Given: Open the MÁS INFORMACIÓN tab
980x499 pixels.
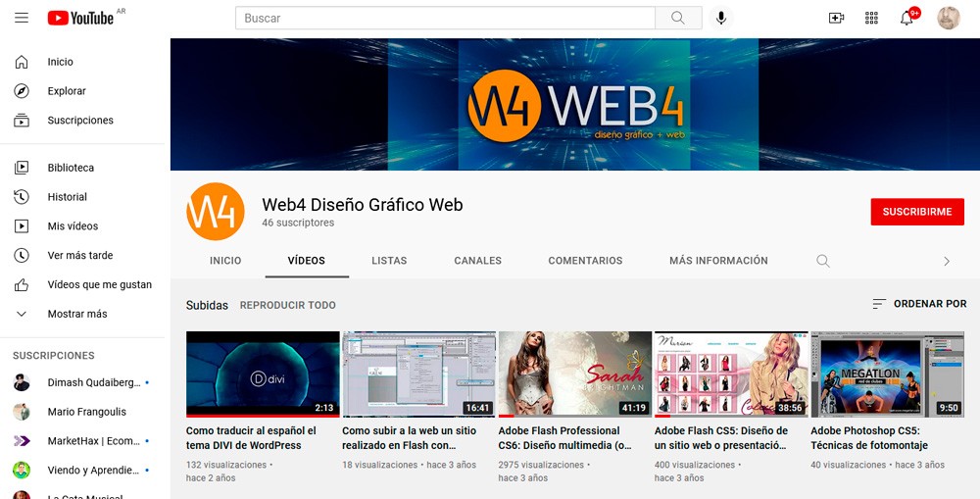Looking at the screenshot, I should pos(718,261).
